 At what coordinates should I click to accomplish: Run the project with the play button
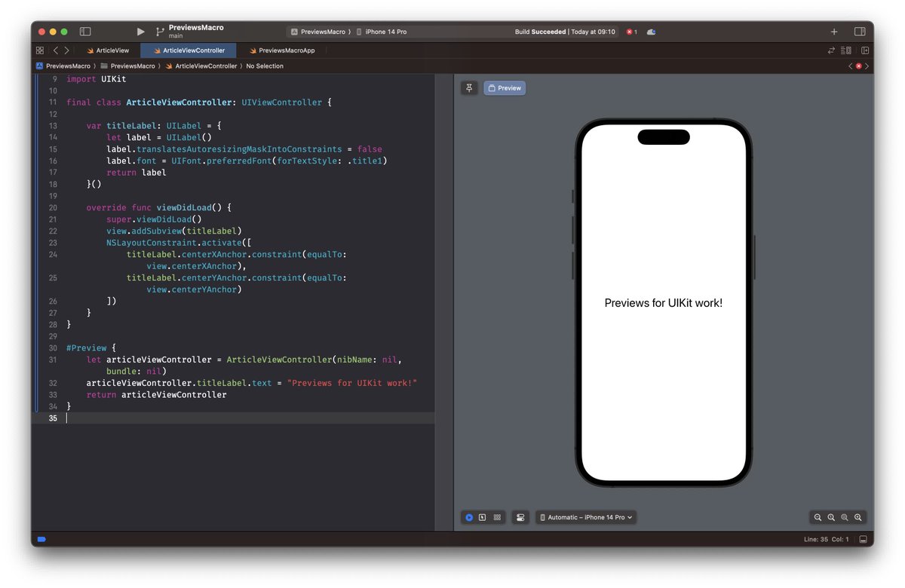[140, 31]
